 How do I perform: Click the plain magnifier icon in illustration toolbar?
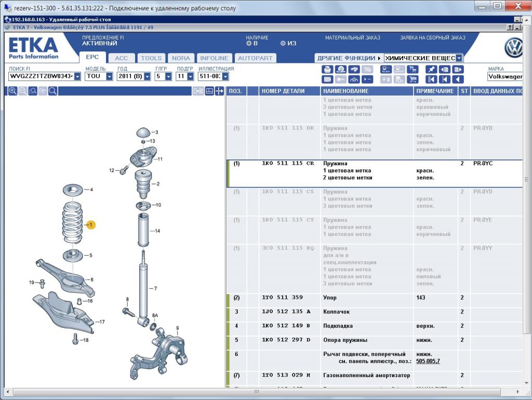click(x=52, y=91)
